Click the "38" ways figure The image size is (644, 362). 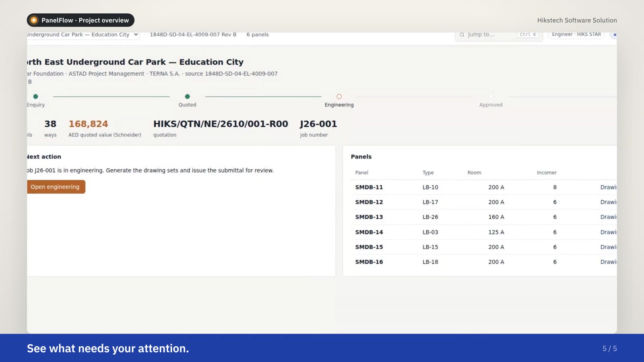coord(50,124)
